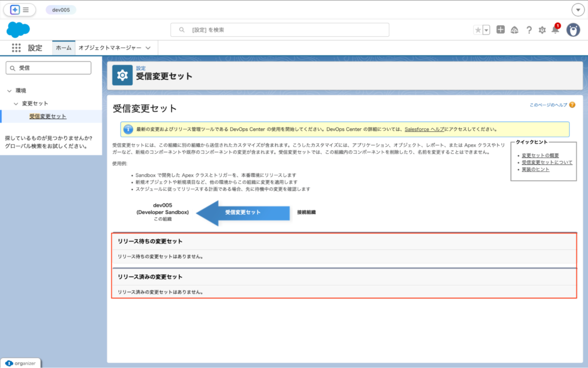The height and width of the screenshot is (368, 588).
Task: Open the favorites list dropdown arrow
Action: [x=486, y=30]
